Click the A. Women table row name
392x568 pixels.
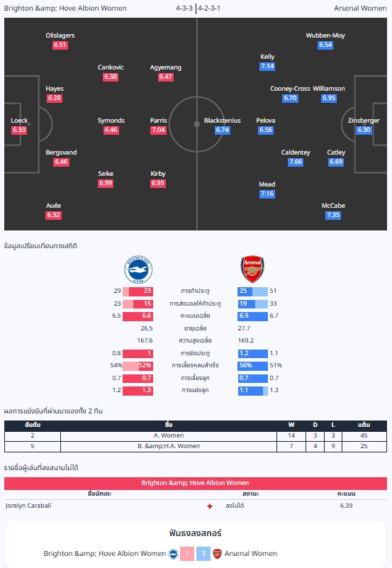click(169, 436)
